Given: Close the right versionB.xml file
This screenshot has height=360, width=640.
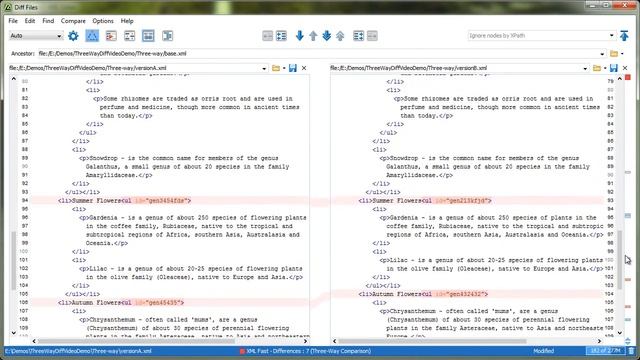Looking at the screenshot, I should click(x=625, y=68).
